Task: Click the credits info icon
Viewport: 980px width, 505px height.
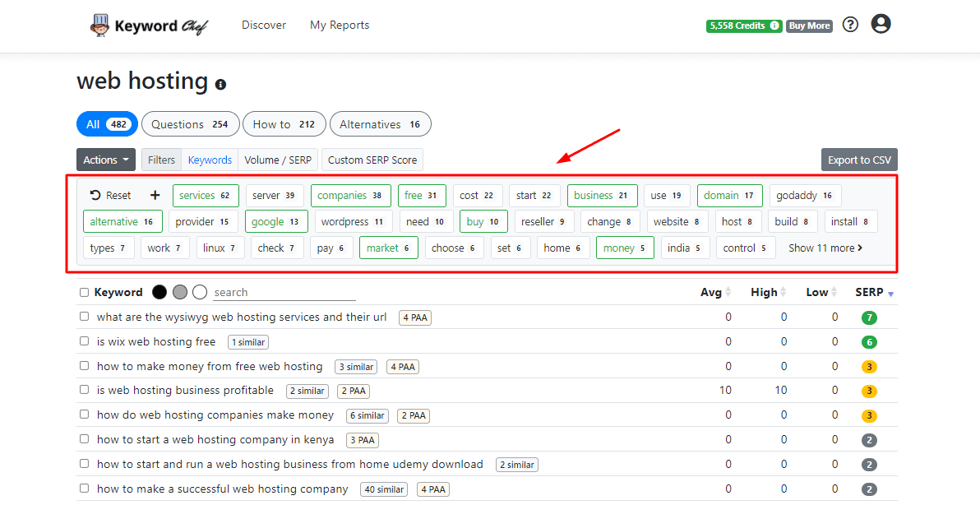Action: (774, 26)
